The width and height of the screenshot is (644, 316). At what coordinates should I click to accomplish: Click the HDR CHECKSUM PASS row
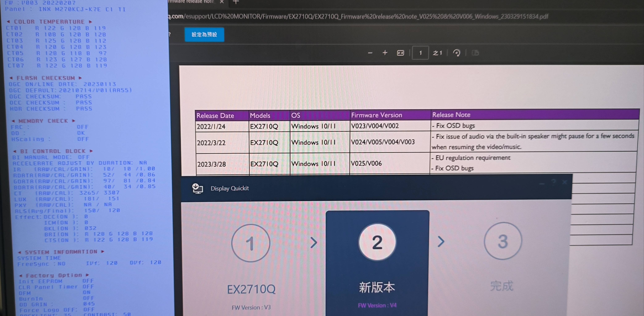51,109
